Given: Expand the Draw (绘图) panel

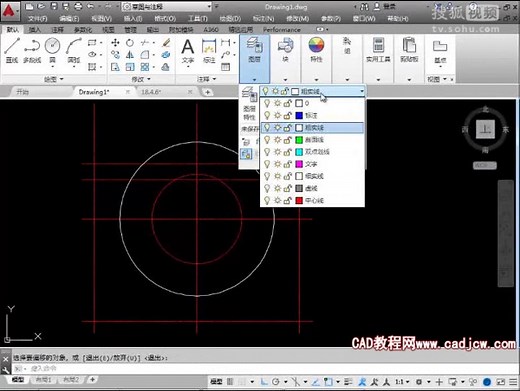Looking at the screenshot, I should tap(54, 79).
